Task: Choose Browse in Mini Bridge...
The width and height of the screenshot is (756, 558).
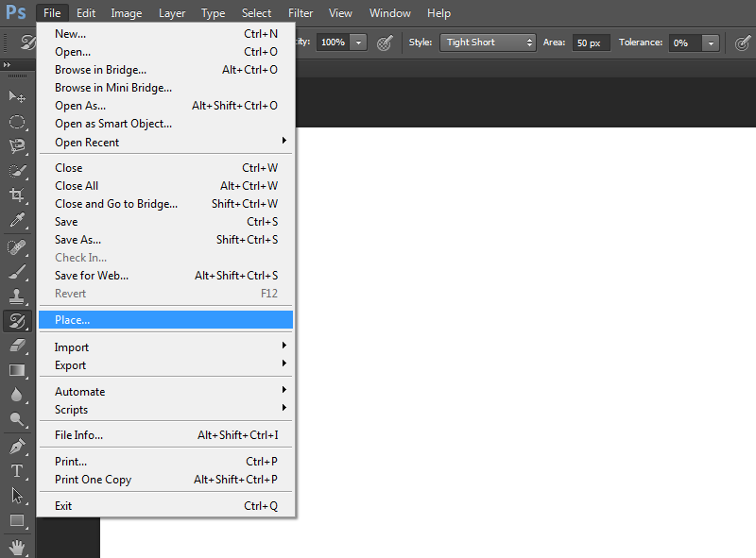Action: (x=166, y=87)
